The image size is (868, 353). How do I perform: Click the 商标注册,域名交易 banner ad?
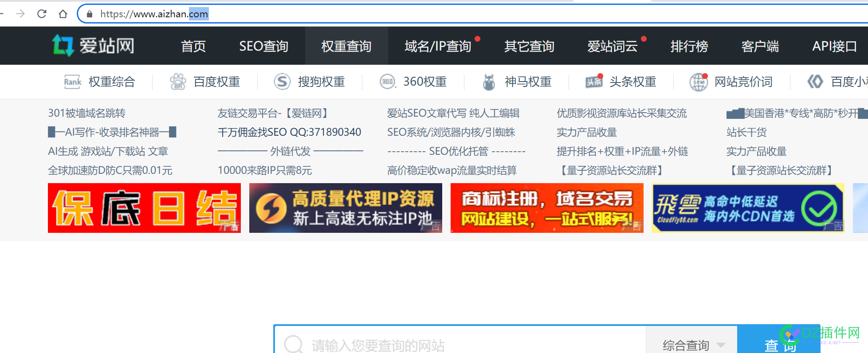click(x=547, y=208)
